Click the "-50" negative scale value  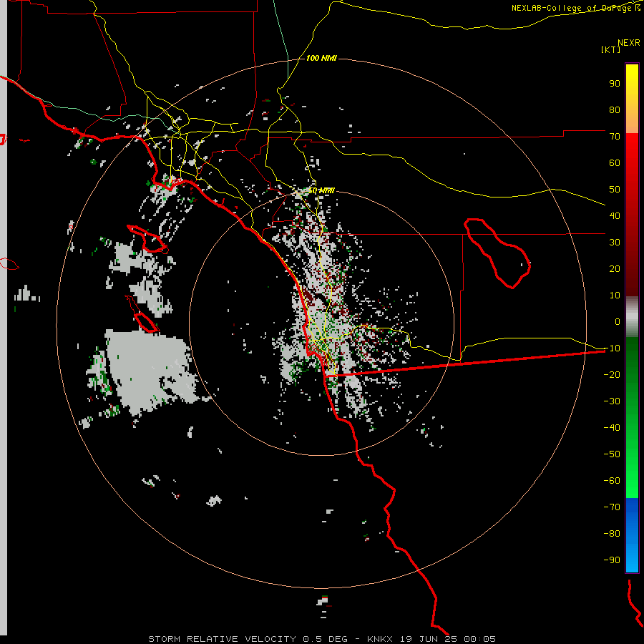[x=612, y=454]
